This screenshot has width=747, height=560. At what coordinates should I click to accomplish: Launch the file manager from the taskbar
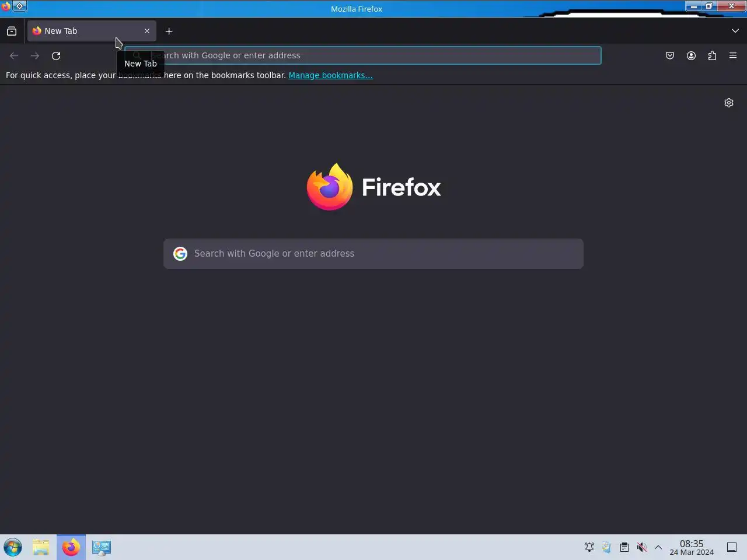(x=41, y=547)
